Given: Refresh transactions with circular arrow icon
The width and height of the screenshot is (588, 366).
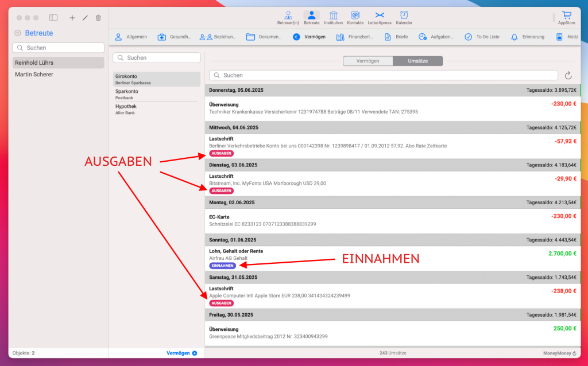Looking at the screenshot, I should [568, 75].
